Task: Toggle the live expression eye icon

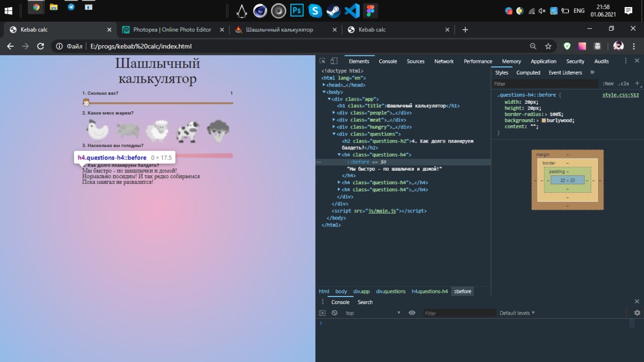Action: (x=412, y=313)
